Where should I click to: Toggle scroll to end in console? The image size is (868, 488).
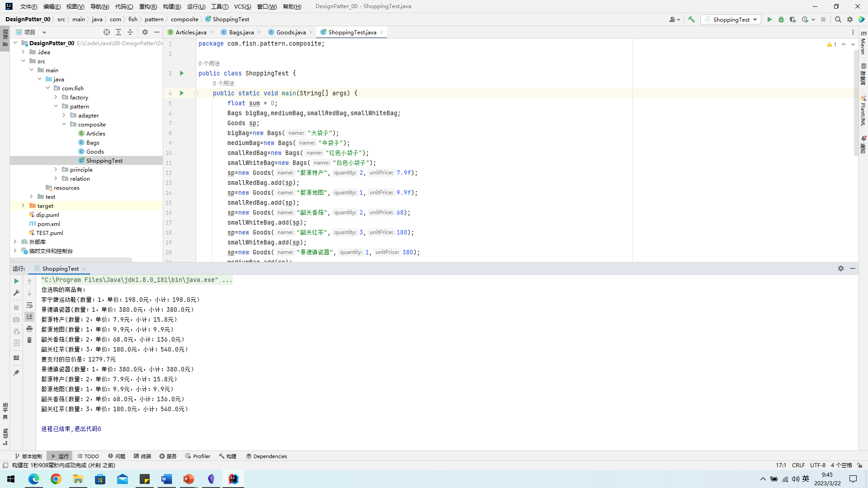(x=29, y=317)
